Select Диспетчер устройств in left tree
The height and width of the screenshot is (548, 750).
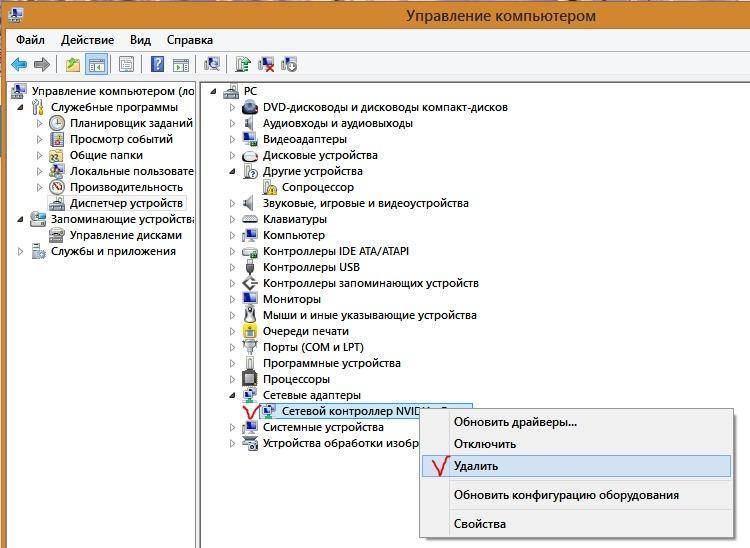[126, 203]
